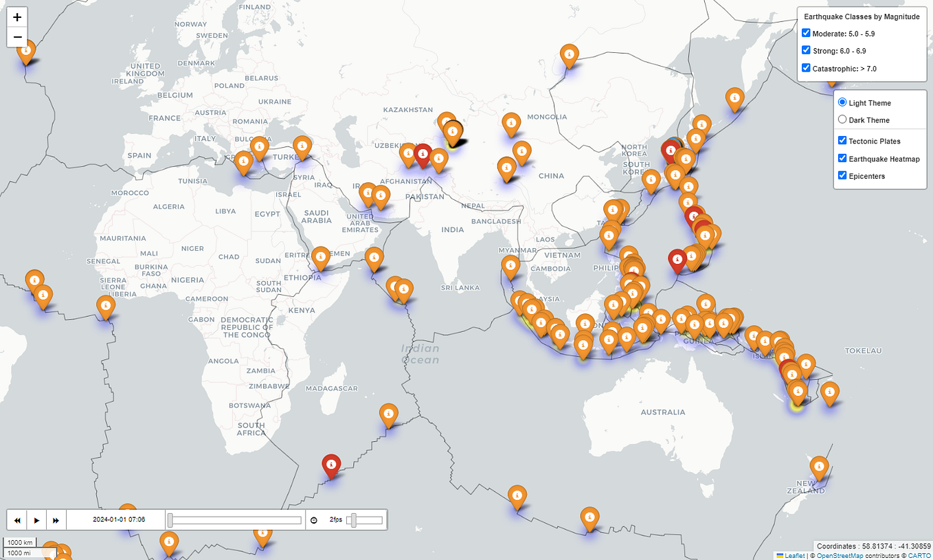Disable the Tectonic Plates overlay
Viewport: 933px width, 560px height.
842,140
